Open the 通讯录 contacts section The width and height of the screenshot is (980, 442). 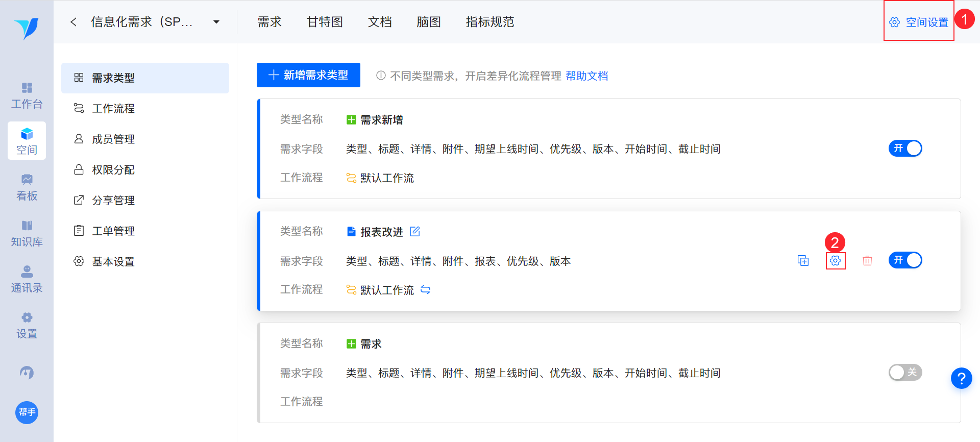(x=27, y=279)
